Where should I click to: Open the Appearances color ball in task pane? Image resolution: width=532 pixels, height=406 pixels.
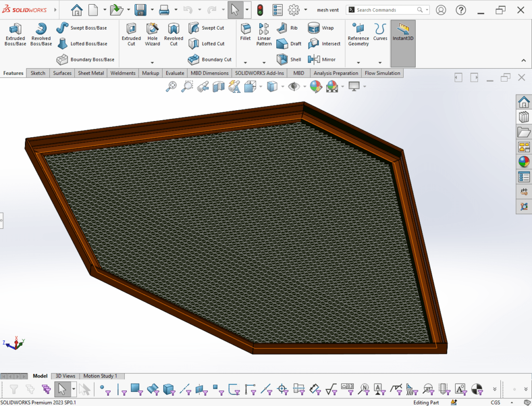click(524, 162)
